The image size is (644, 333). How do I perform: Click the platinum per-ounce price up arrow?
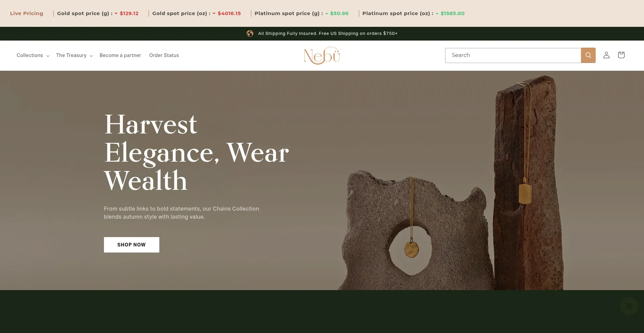pyautogui.click(x=437, y=13)
